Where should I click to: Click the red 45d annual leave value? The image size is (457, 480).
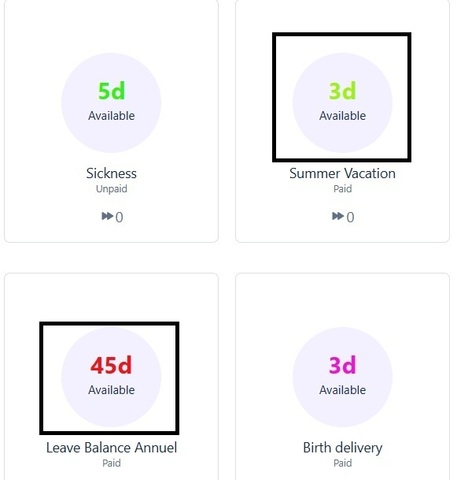(x=111, y=366)
